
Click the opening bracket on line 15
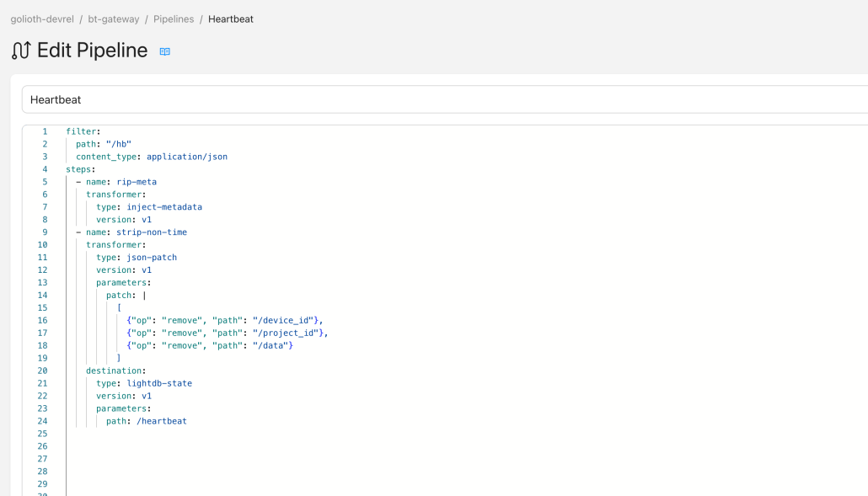pyautogui.click(x=119, y=308)
